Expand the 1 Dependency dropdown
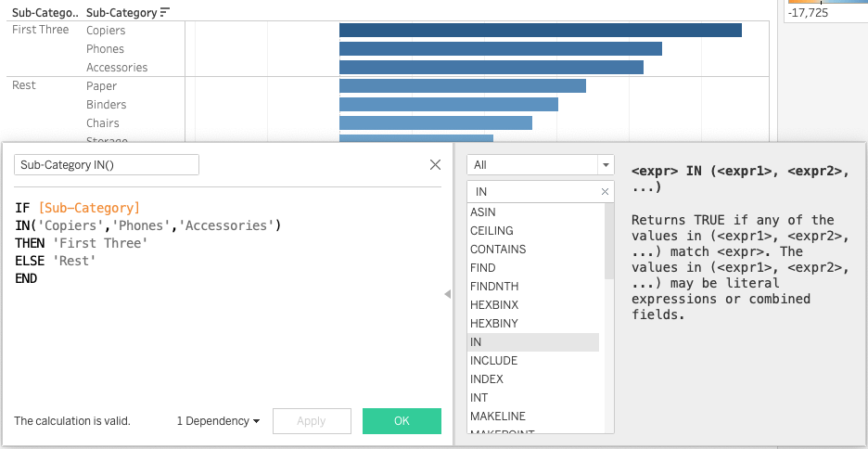 (219, 421)
